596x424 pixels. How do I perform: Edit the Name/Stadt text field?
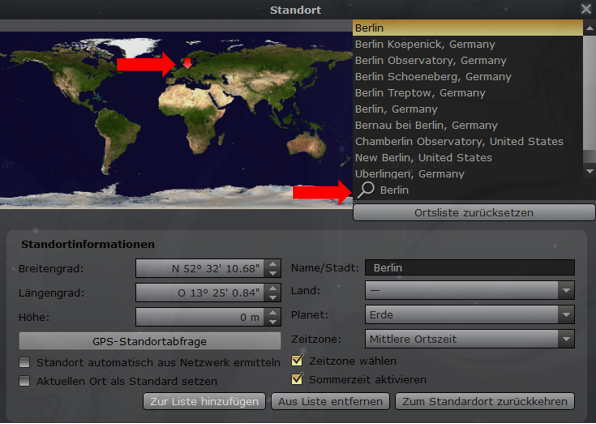pyautogui.click(x=470, y=268)
